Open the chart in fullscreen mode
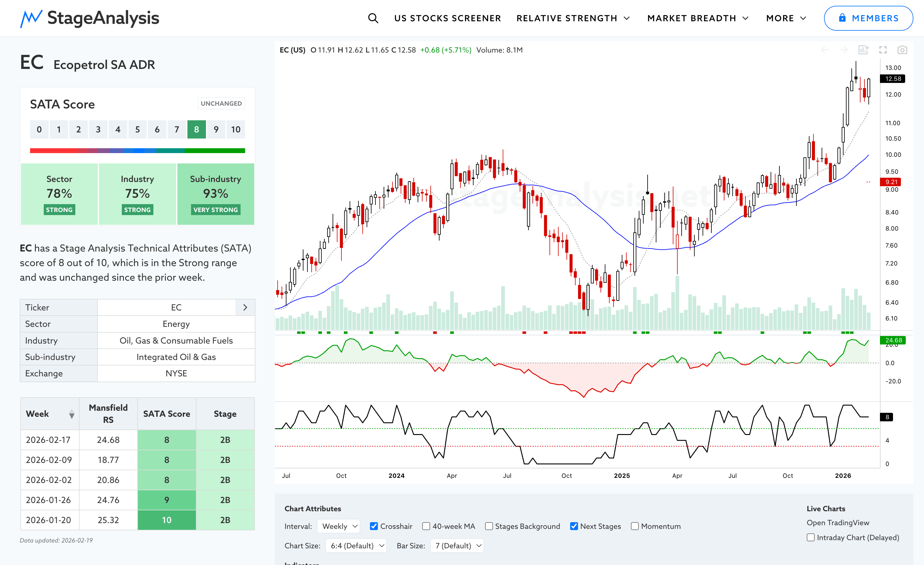This screenshot has height=565, width=924. pyautogui.click(x=883, y=50)
